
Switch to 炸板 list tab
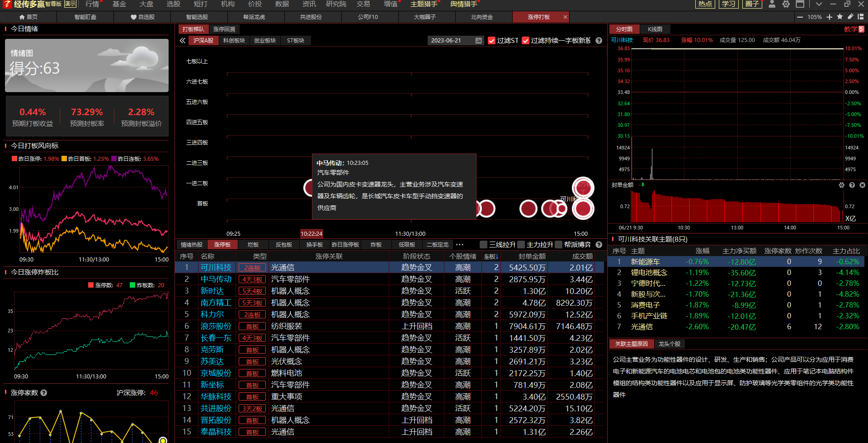pos(376,244)
